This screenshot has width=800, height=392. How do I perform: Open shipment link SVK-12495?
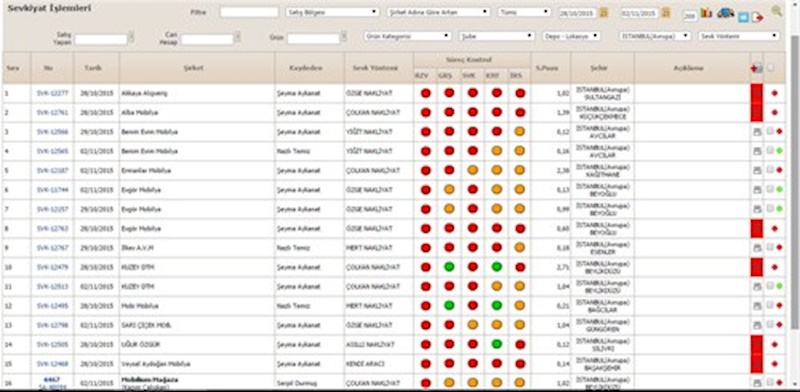coord(53,306)
